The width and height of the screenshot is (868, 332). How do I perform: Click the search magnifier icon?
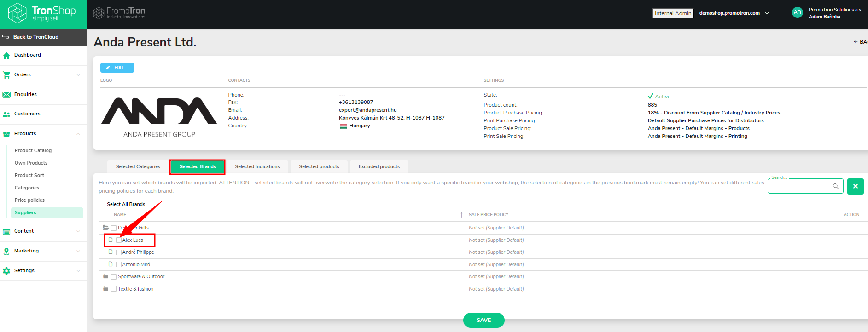click(835, 186)
